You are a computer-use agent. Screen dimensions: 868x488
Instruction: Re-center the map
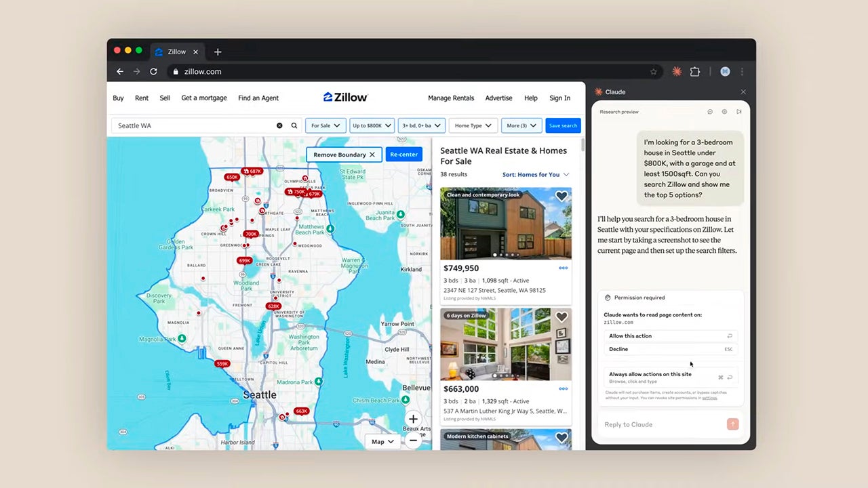tap(403, 155)
